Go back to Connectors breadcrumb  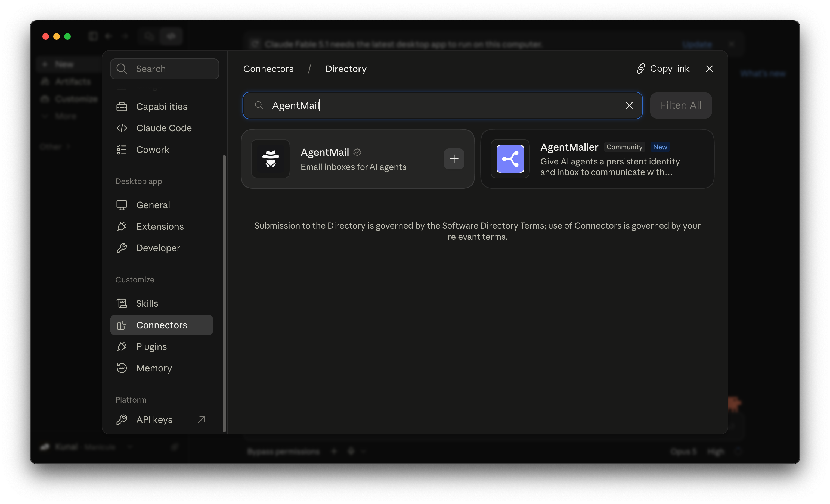268,69
